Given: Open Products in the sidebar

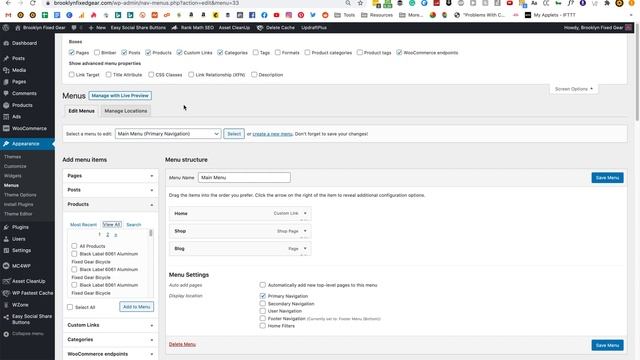Looking at the screenshot, I should click(22, 105).
